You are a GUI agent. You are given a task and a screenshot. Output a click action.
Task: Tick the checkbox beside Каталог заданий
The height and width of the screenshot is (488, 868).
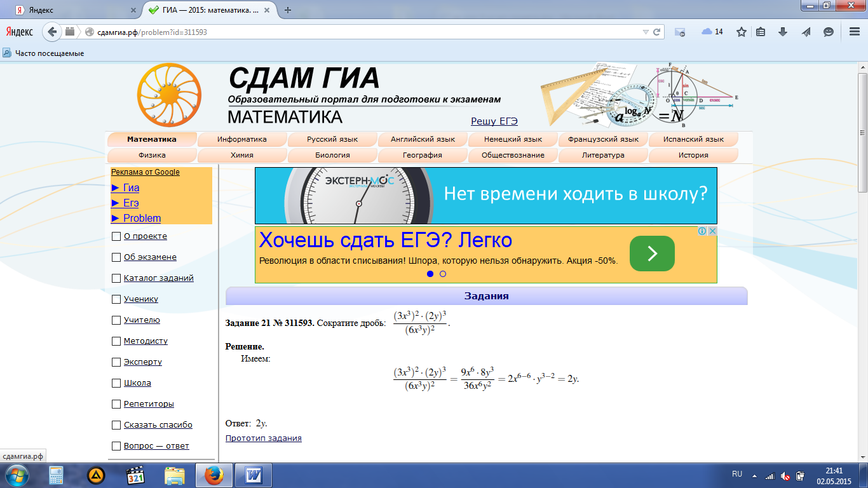point(116,278)
